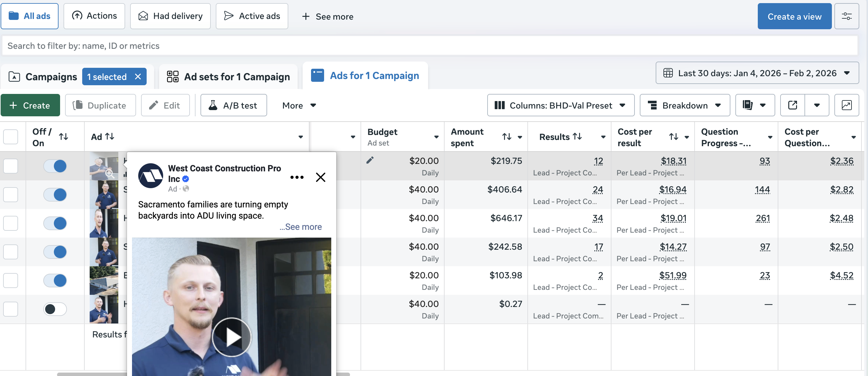Image resolution: width=868 pixels, height=376 pixels.
Task: Turn off the ad spending $242.58
Action: point(55,252)
